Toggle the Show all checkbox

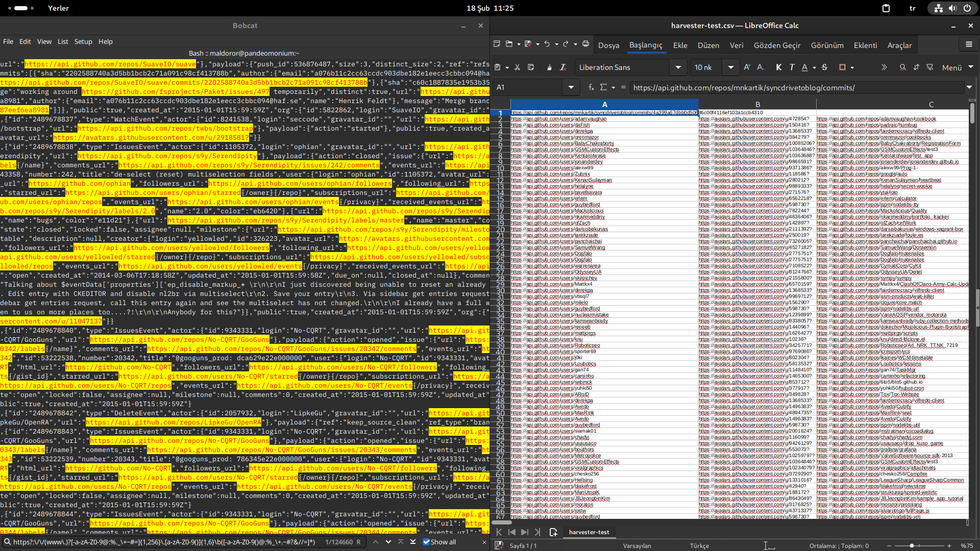426,542
